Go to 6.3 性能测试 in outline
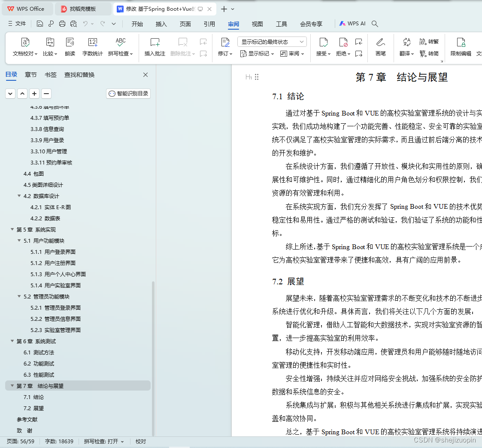The width and height of the screenshot is (482, 448). 39,375
